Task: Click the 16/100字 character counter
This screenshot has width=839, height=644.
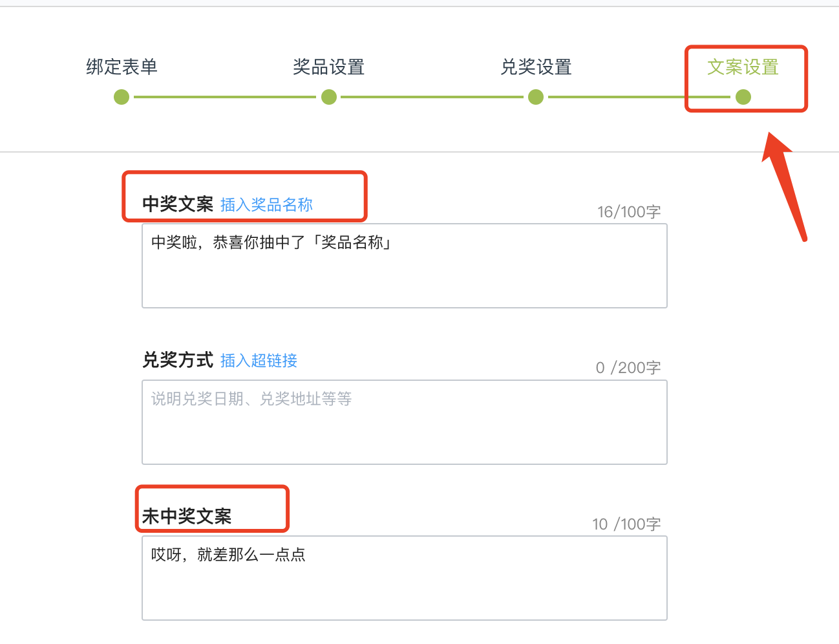Action: (x=629, y=212)
